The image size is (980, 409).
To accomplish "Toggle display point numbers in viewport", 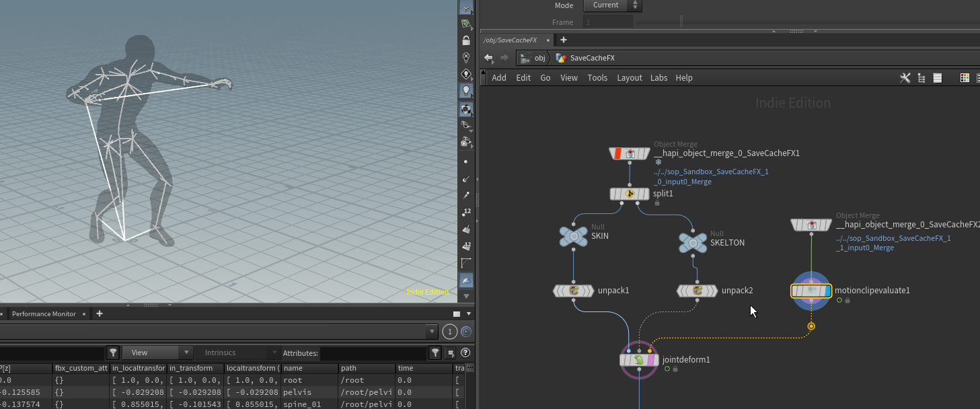I will coord(465,213).
